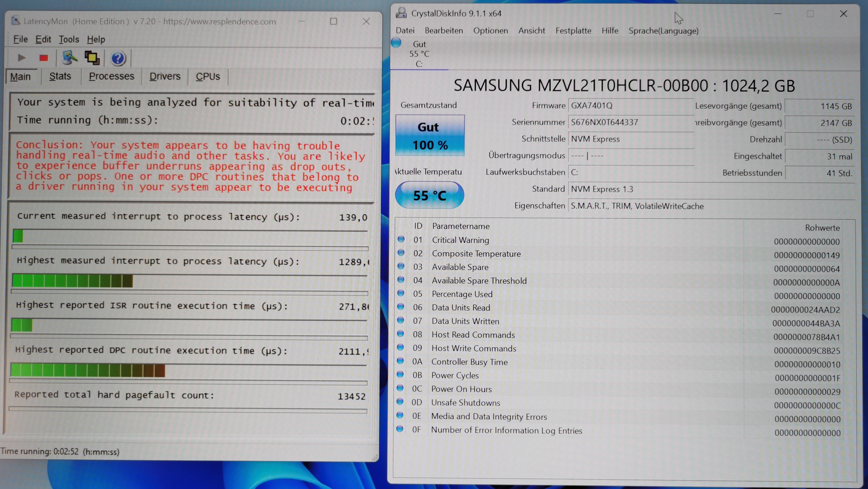Image resolution: width=868 pixels, height=489 pixels.
Task: Expand the Optionen menu
Action: (x=490, y=31)
